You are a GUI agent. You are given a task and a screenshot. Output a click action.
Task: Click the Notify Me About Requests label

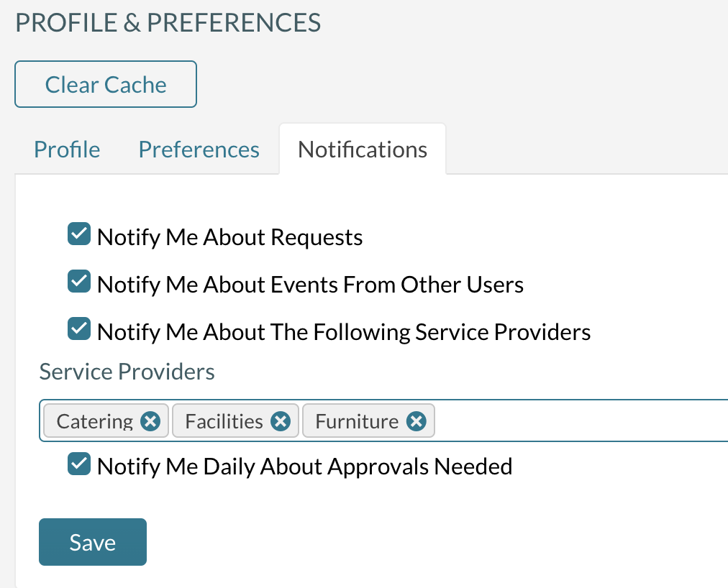pyautogui.click(x=229, y=236)
